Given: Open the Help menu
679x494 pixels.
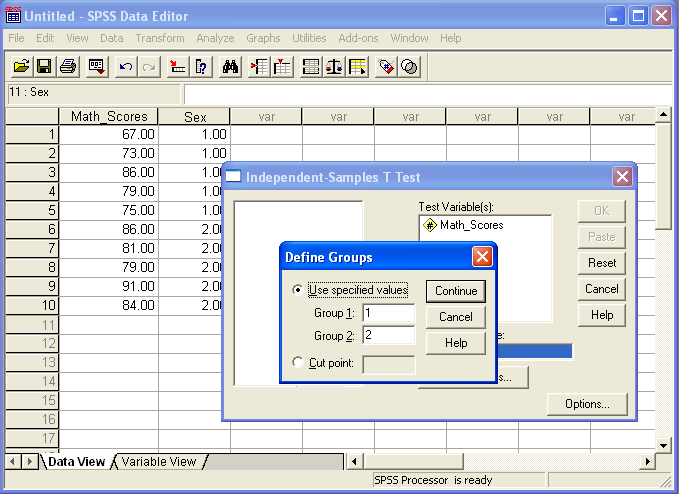Looking at the screenshot, I should (x=451, y=38).
